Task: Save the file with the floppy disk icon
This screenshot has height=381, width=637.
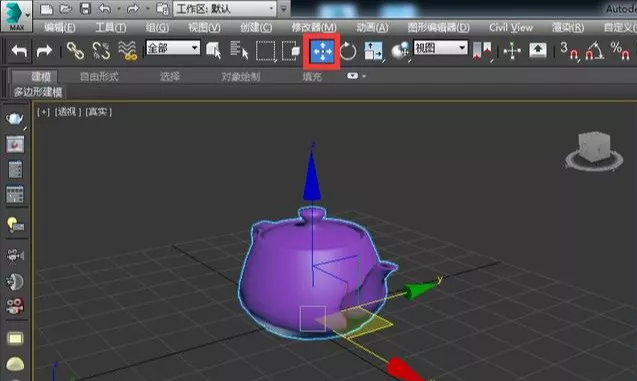Action: pos(85,9)
